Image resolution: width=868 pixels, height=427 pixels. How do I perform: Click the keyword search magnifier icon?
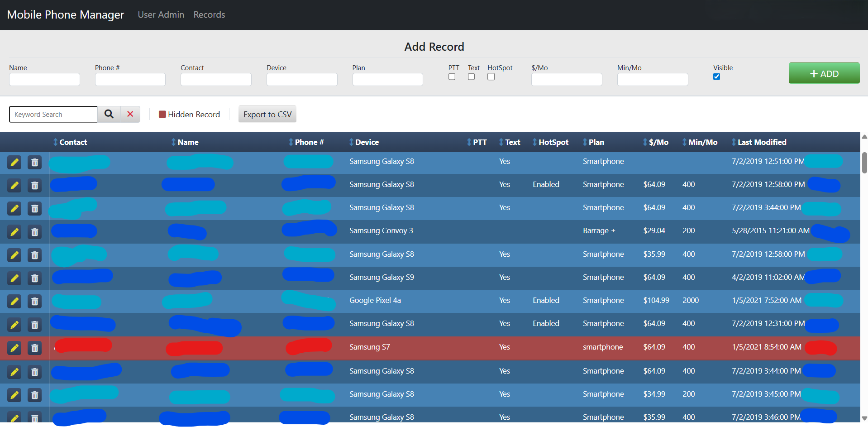(x=109, y=114)
